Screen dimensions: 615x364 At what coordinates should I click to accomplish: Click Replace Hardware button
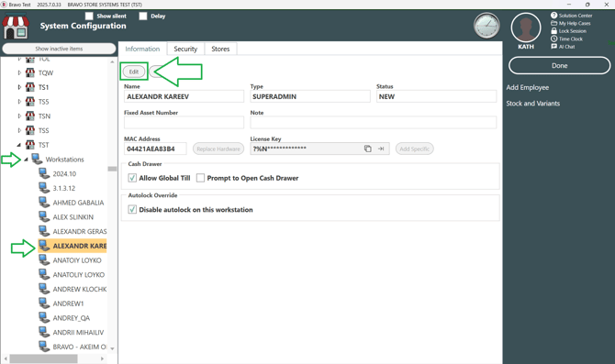point(218,149)
